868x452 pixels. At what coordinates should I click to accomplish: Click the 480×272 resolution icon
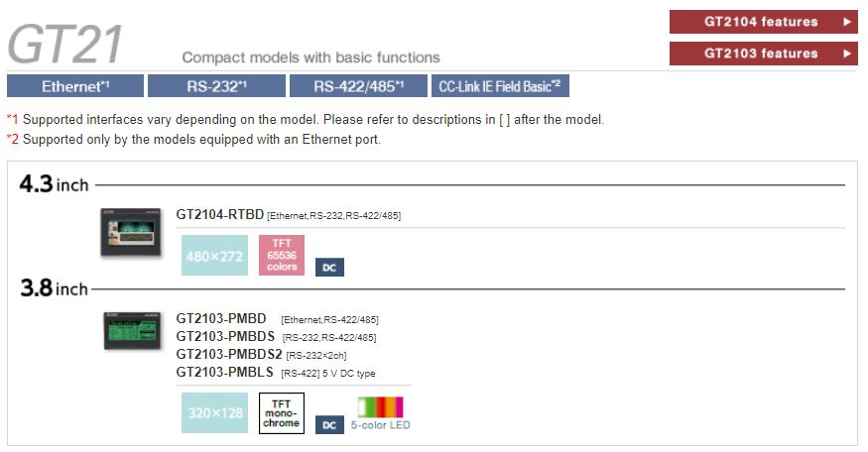[214, 256]
